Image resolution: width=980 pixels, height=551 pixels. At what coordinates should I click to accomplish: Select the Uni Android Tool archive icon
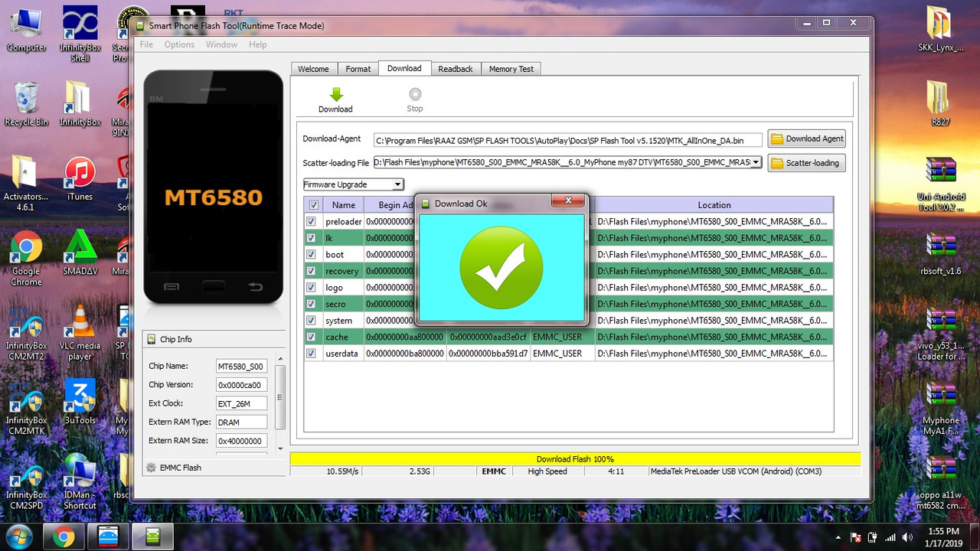click(x=940, y=184)
